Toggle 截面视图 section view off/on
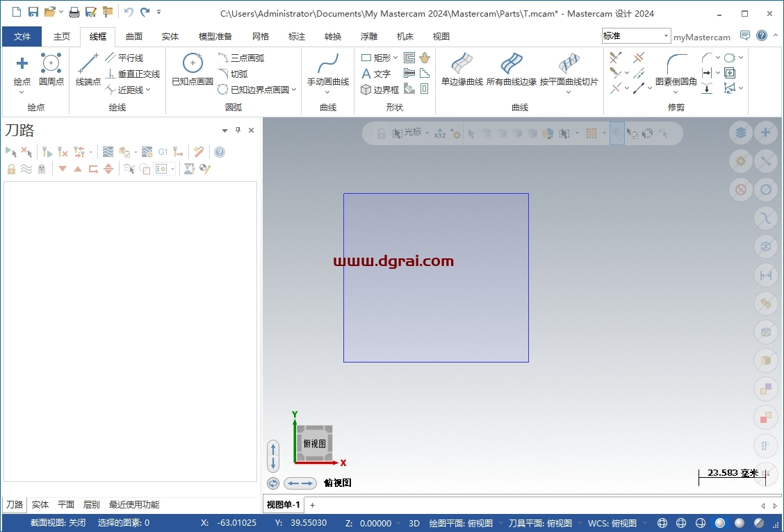The height and width of the screenshot is (532, 784). click(58, 522)
